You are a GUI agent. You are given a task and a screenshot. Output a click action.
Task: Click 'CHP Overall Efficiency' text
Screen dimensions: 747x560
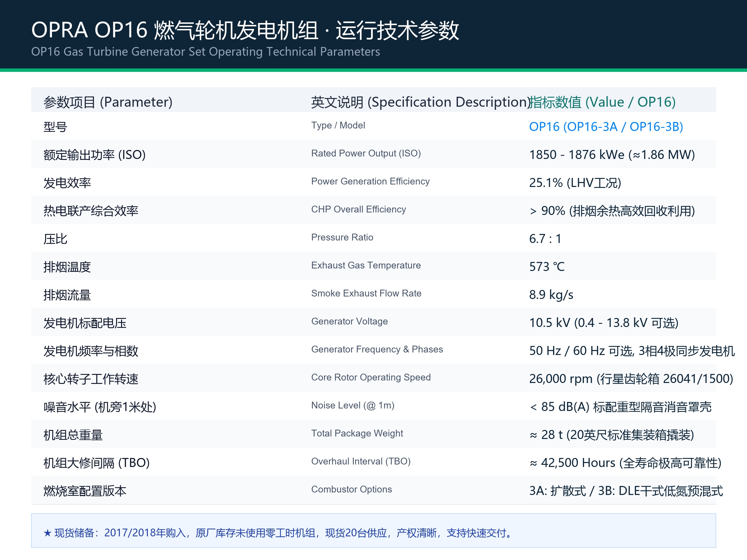(358, 209)
